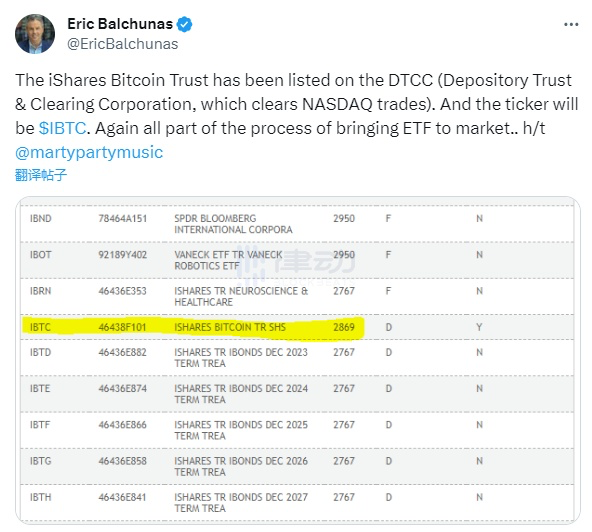Click the IBTH IBONDS DEC 2027 row
The height and width of the screenshot is (532, 592).
click(297, 503)
